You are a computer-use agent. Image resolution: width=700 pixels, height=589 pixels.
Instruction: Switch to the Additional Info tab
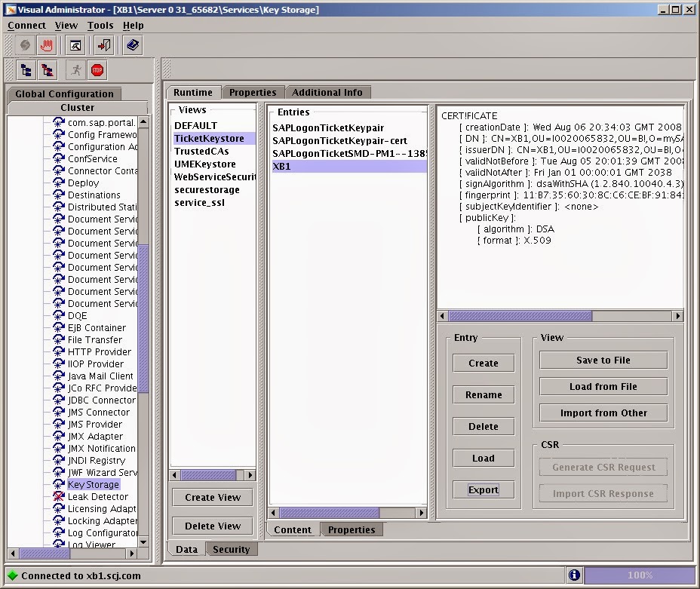(x=327, y=92)
